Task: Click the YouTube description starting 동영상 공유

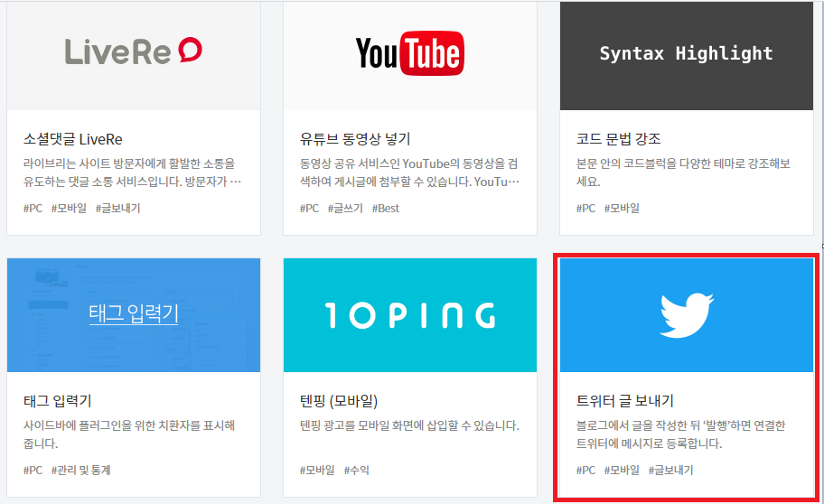Action: [409, 173]
